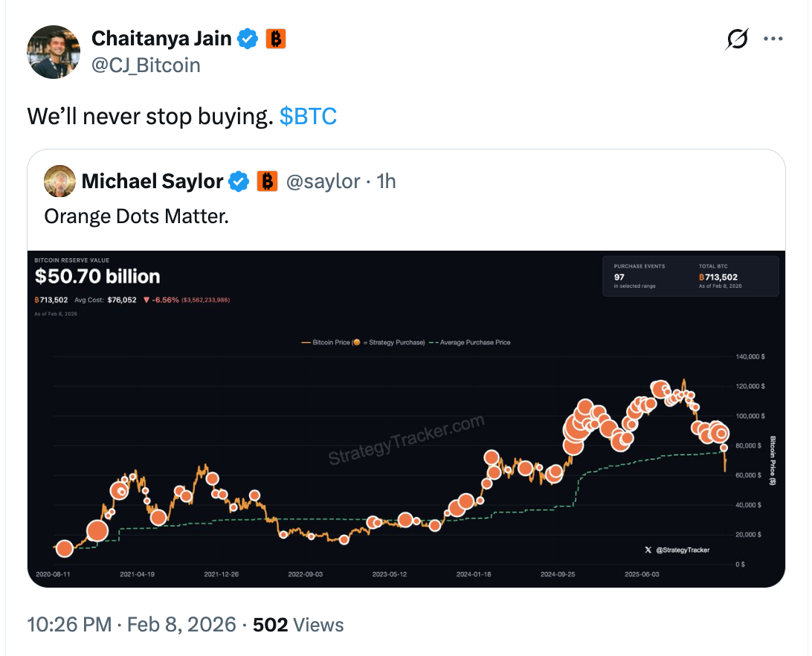Click Michael Saylor's blue verified badge
The height and width of the screenshot is (656, 812).
[239, 181]
